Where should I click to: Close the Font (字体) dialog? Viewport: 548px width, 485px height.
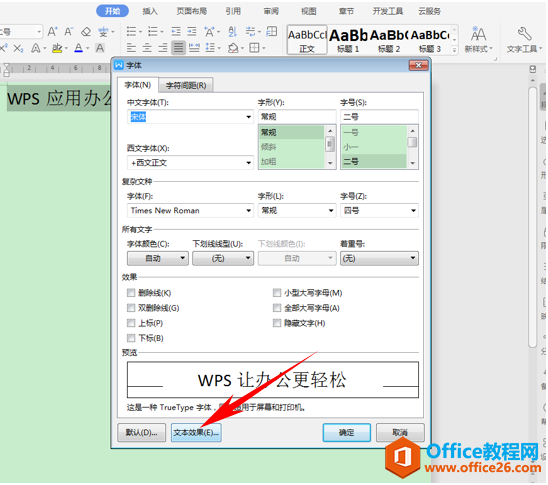pyautogui.click(x=418, y=65)
